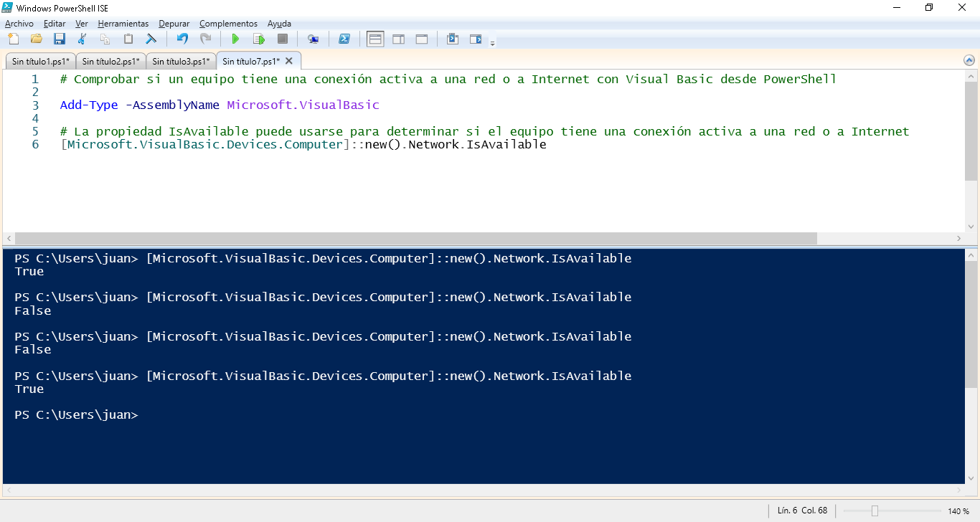Undo the last edit

pyautogui.click(x=182, y=39)
